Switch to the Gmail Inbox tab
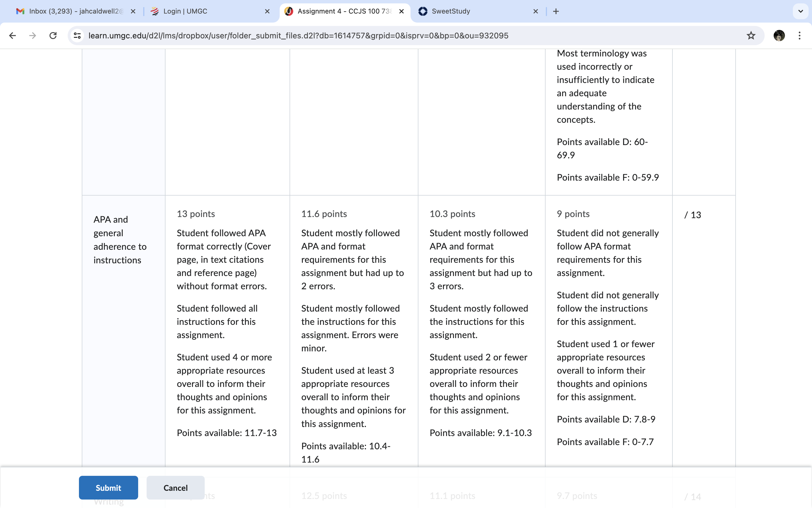812x508 pixels. pyautogui.click(x=76, y=11)
